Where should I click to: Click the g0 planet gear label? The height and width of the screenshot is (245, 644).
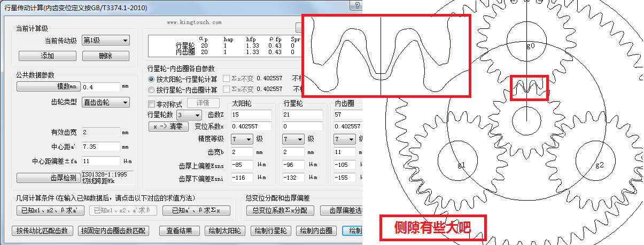pyautogui.click(x=530, y=46)
